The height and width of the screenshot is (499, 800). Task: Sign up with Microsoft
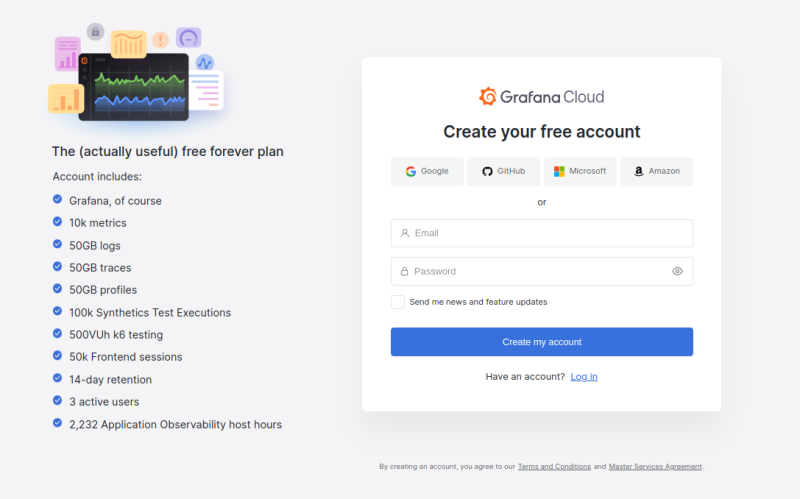point(580,171)
